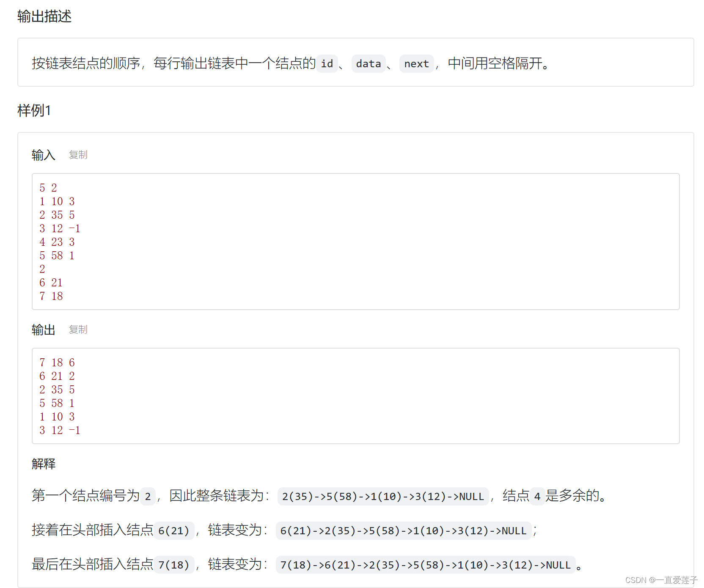Click input line '1 10 3'
Image resolution: width=704 pixels, height=588 pixels.
pyautogui.click(x=57, y=201)
